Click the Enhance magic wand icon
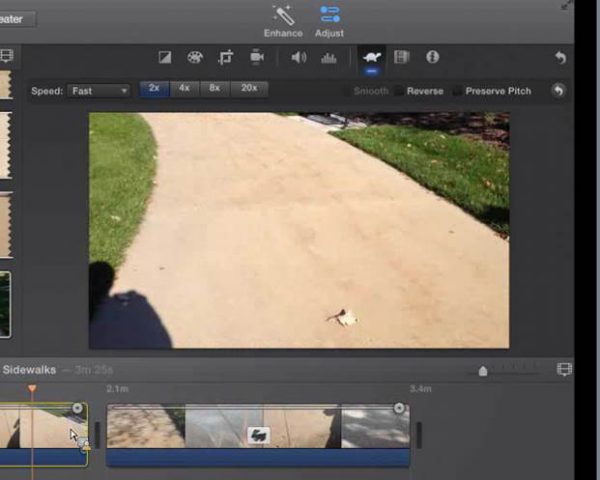The width and height of the screenshot is (600, 480). click(282, 15)
